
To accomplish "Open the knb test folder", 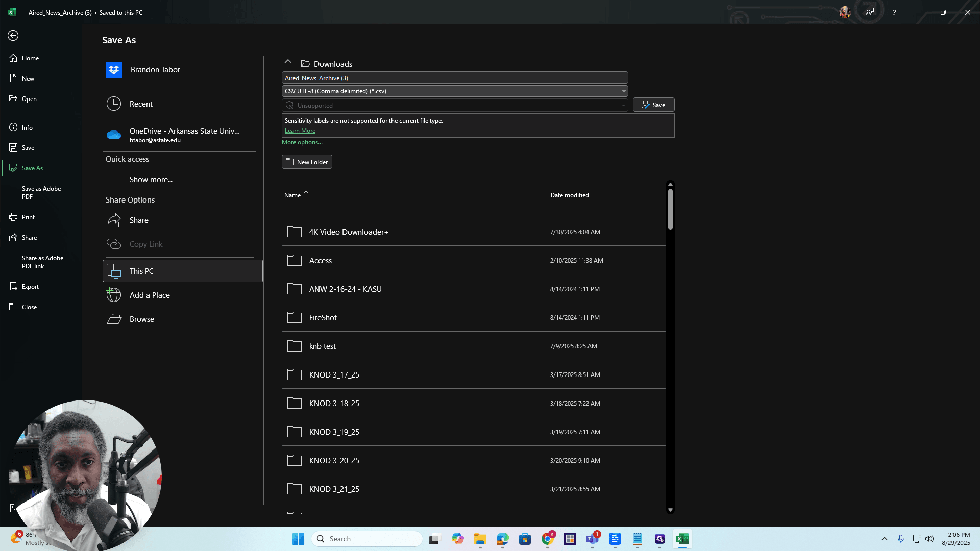I will 474,346.
